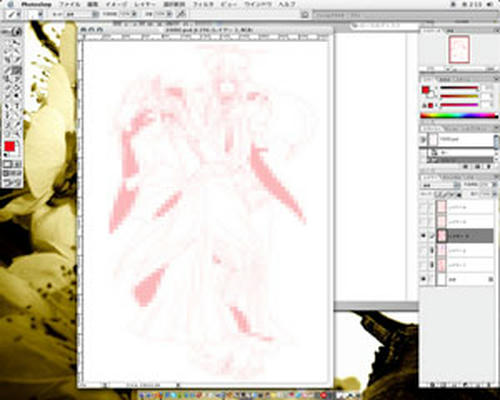Select the Eraser tool

point(7,88)
